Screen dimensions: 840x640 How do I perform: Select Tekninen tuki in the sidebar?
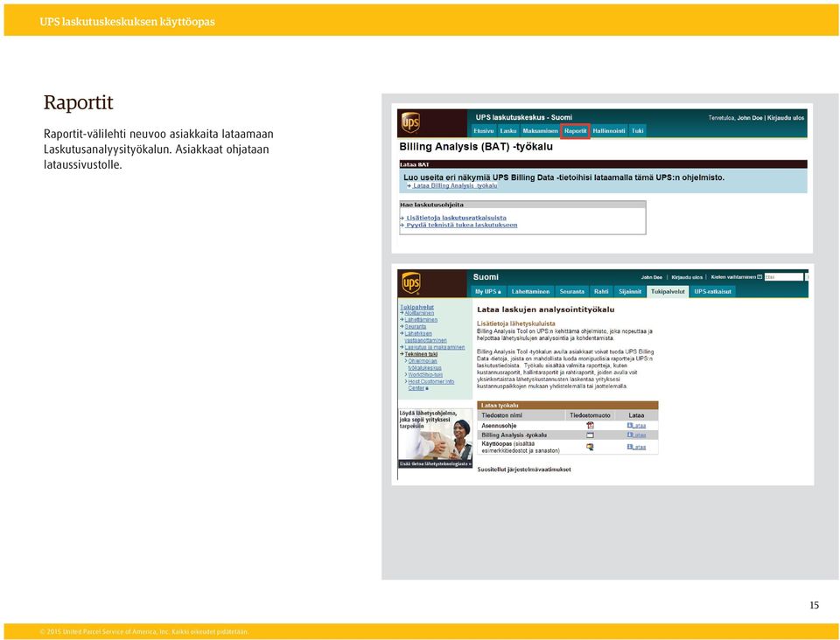tap(421, 354)
